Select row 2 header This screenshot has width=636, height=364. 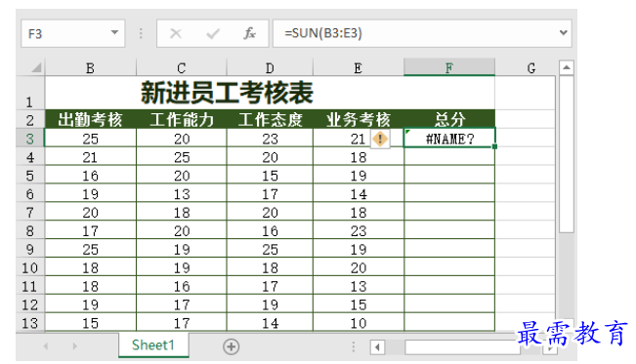coord(30,119)
